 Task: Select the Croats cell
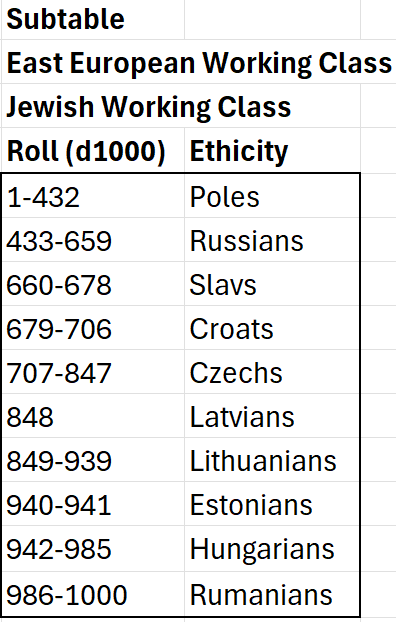(272, 328)
